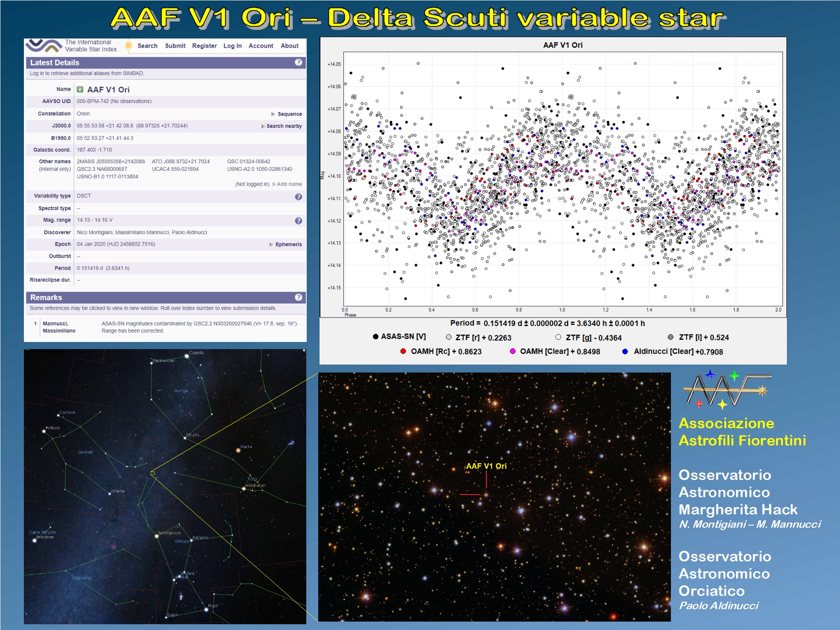Click the Discoverer names text
The width and height of the screenshot is (840, 630).
click(x=142, y=232)
